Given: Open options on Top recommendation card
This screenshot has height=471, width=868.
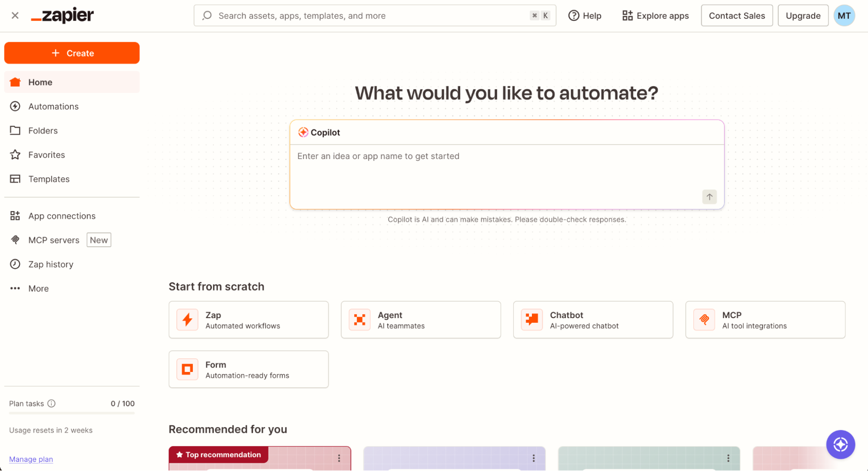Looking at the screenshot, I should [x=339, y=458].
